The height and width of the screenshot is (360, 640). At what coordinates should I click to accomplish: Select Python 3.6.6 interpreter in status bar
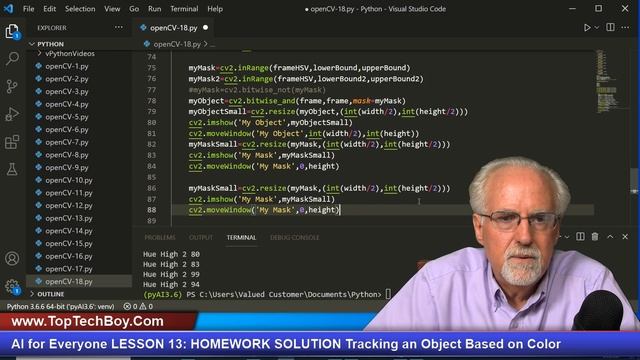(60, 307)
